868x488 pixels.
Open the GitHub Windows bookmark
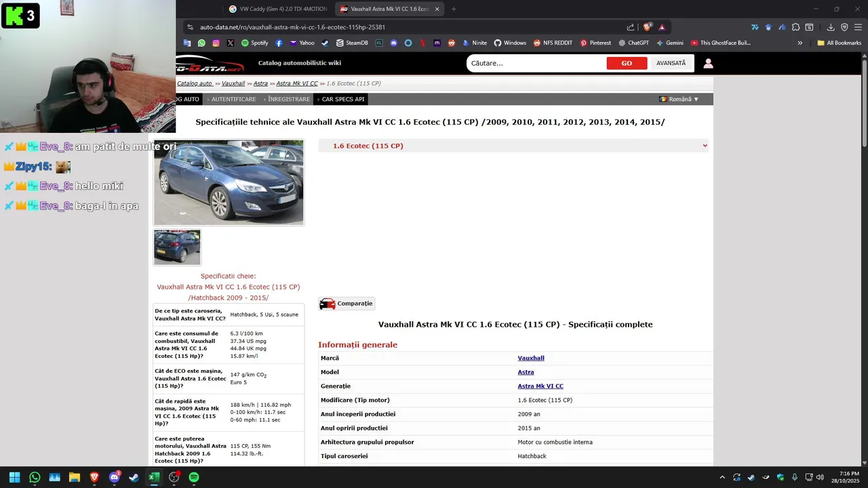pos(510,43)
